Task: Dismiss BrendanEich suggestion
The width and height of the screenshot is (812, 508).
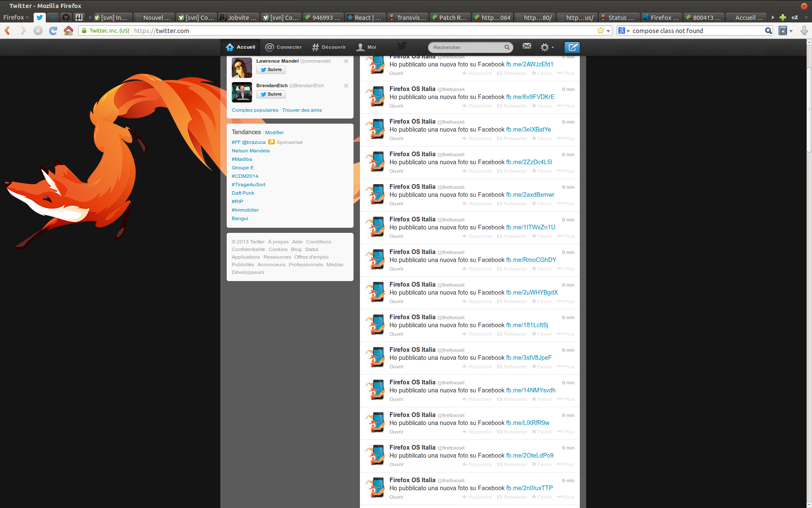Action: point(346,86)
